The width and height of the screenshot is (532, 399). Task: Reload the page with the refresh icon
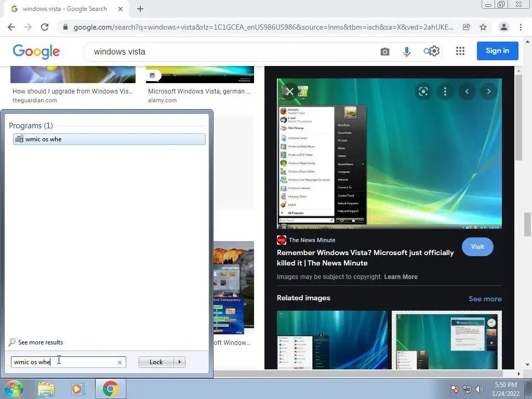(x=45, y=27)
